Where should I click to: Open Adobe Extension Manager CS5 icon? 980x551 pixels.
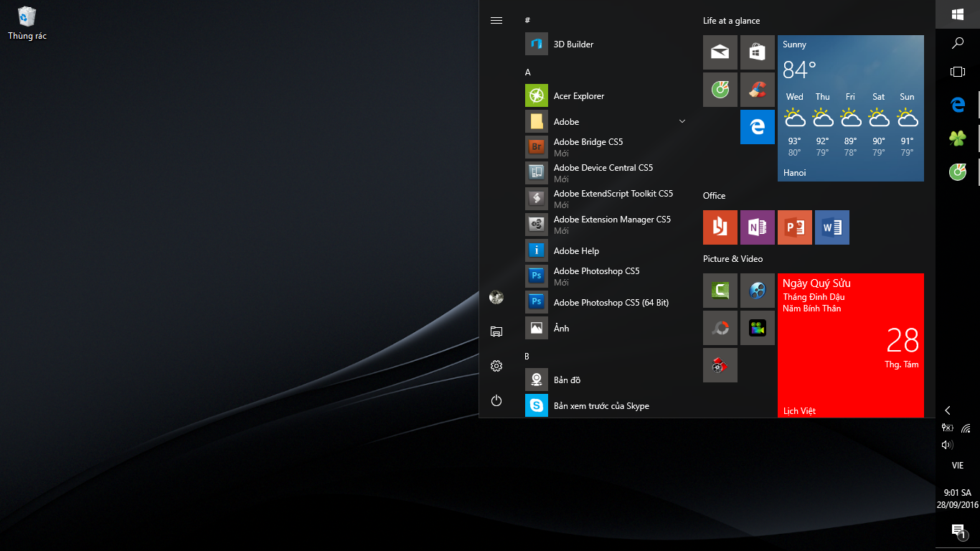537,225
